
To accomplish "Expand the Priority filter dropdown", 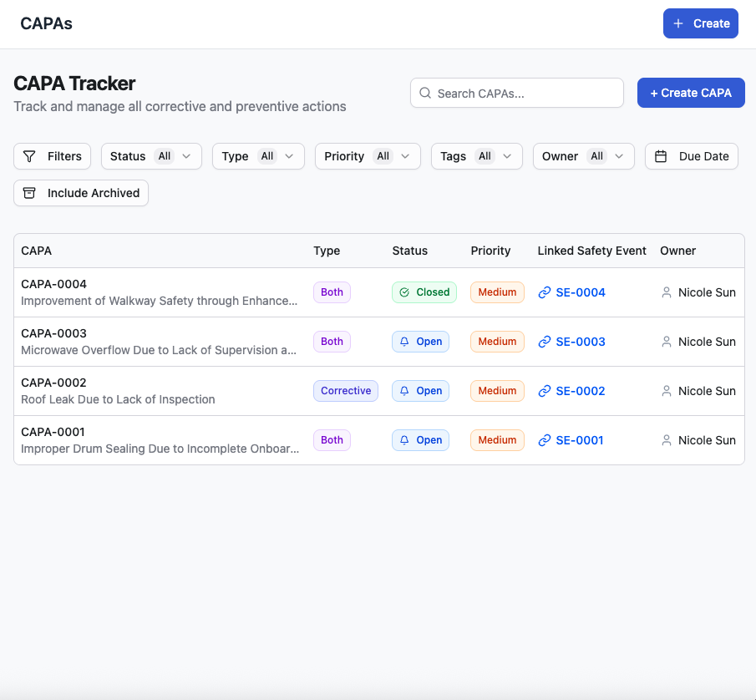I will click(x=367, y=156).
